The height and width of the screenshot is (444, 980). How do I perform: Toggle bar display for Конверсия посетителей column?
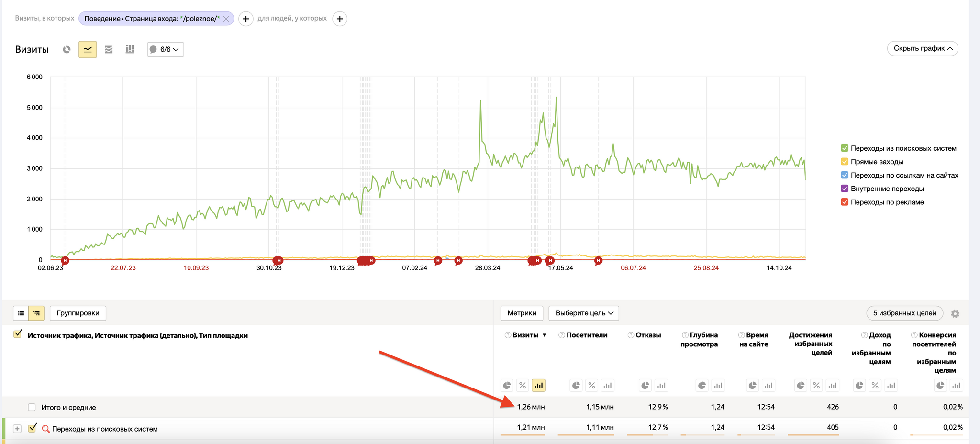[x=956, y=385]
